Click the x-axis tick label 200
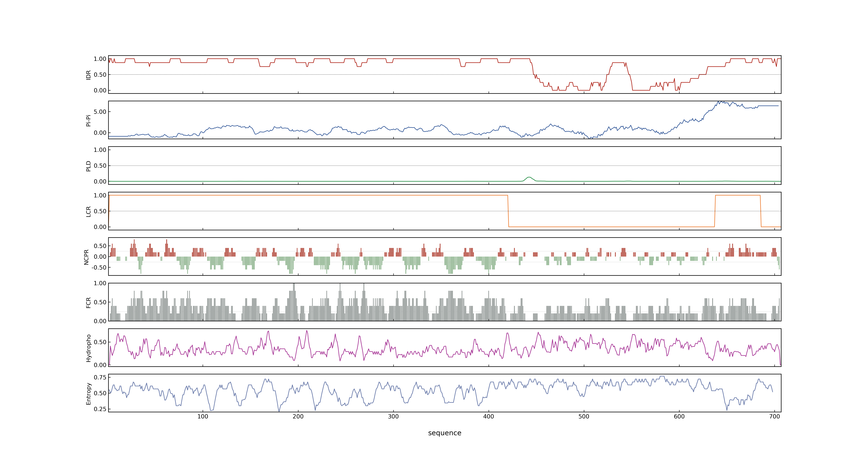Screen dimensions: 868x463 coord(298,416)
